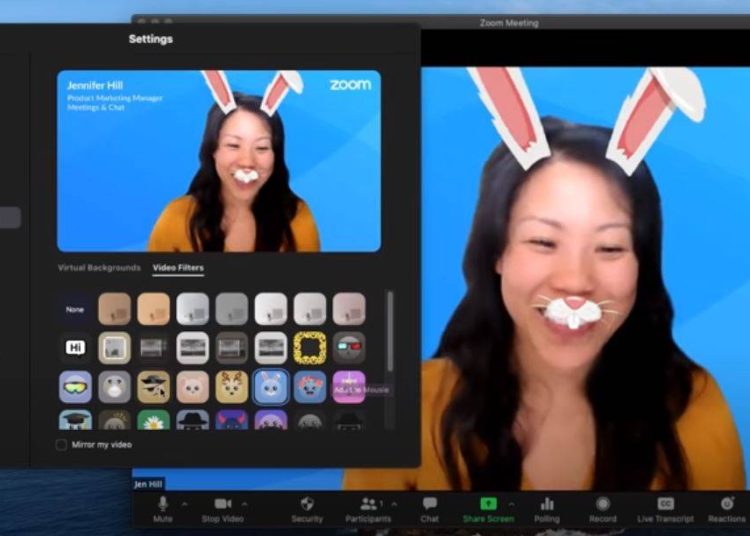Expand the arrow beside Participants
750x536 pixels.
click(x=394, y=504)
